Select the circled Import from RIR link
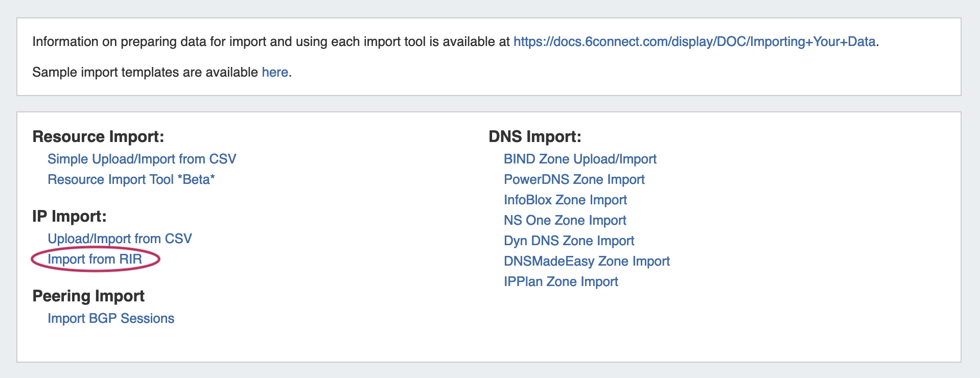Viewport: 980px width, 378px height. (95, 259)
